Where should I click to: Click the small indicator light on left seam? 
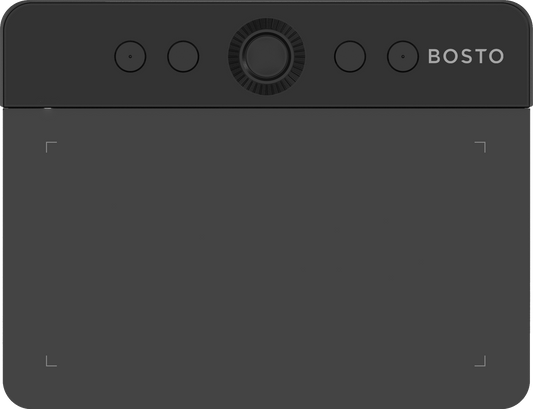[48, 108]
